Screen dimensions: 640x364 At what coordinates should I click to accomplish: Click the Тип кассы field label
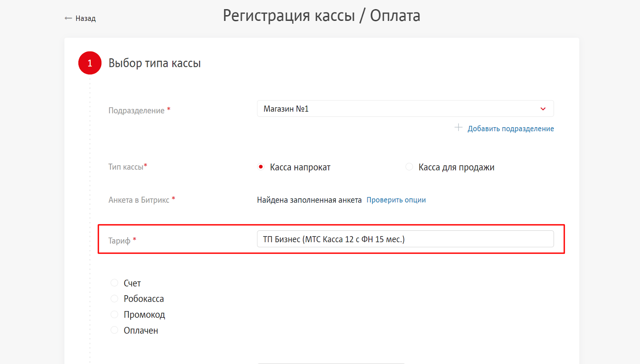point(126,167)
